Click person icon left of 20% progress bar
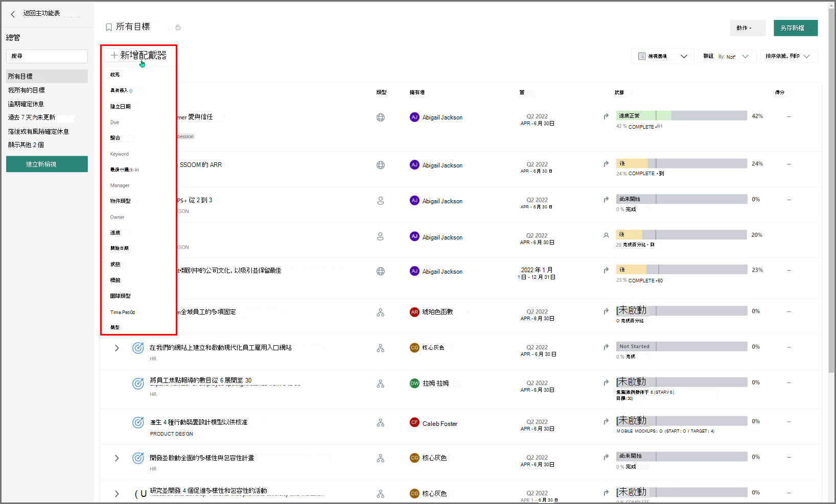Viewport: 836px width, 504px height. click(606, 235)
